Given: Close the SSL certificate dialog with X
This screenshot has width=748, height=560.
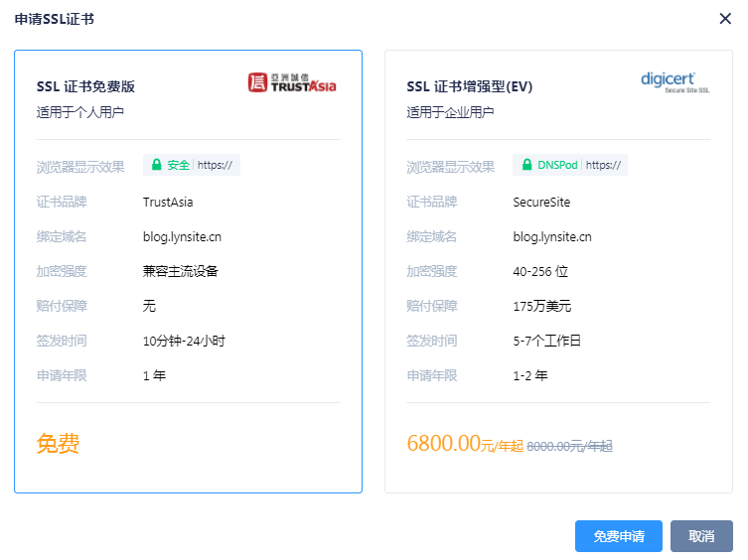Looking at the screenshot, I should (725, 19).
